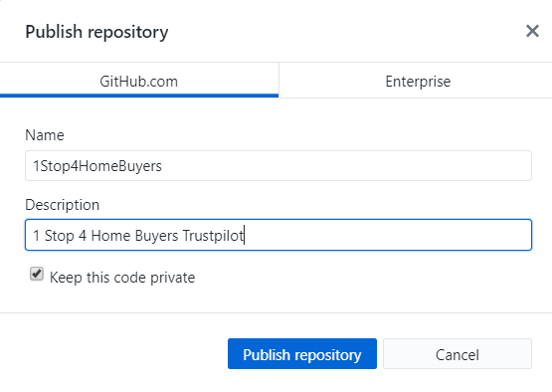The width and height of the screenshot is (552, 392).
Task: Click the 'Keep this code private' label text
Action: point(122,278)
